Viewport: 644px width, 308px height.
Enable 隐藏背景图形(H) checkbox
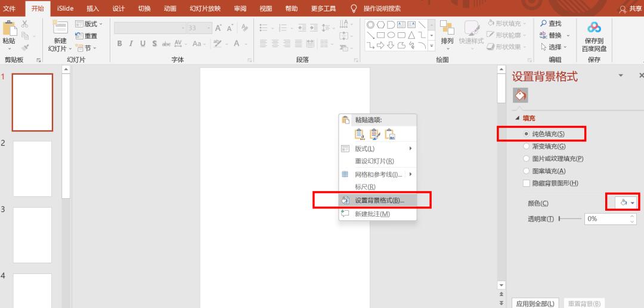pyautogui.click(x=526, y=183)
